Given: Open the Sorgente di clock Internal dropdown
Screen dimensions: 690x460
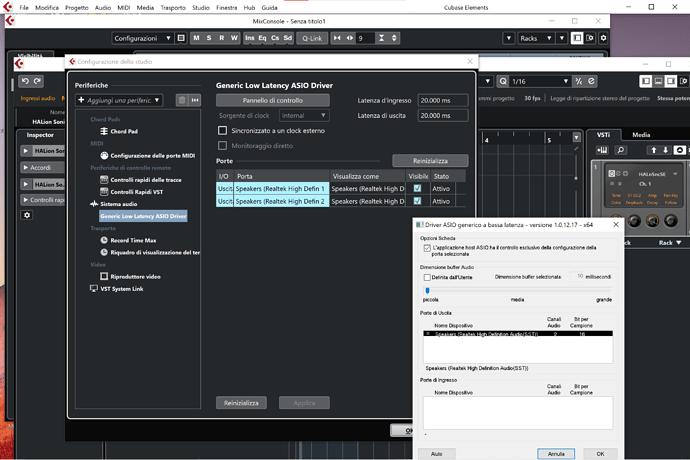Looking at the screenshot, I should pos(304,115).
